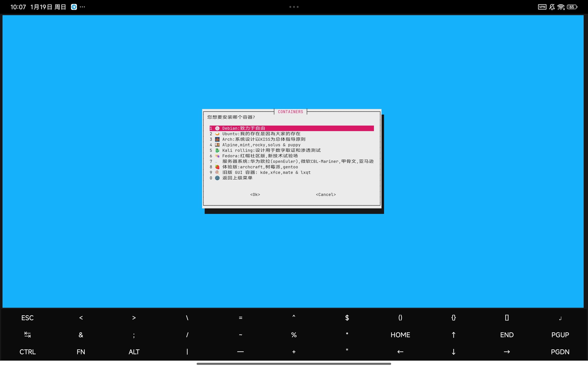Screen dimensions: 588x368
Task: Tap the Wi-Fi status icon
Action: [x=561, y=7]
